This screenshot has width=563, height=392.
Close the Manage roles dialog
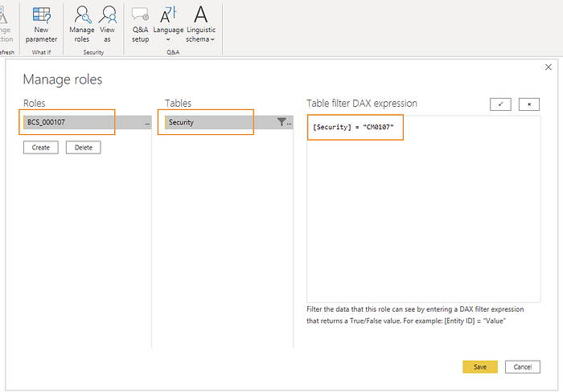point(549,67)
